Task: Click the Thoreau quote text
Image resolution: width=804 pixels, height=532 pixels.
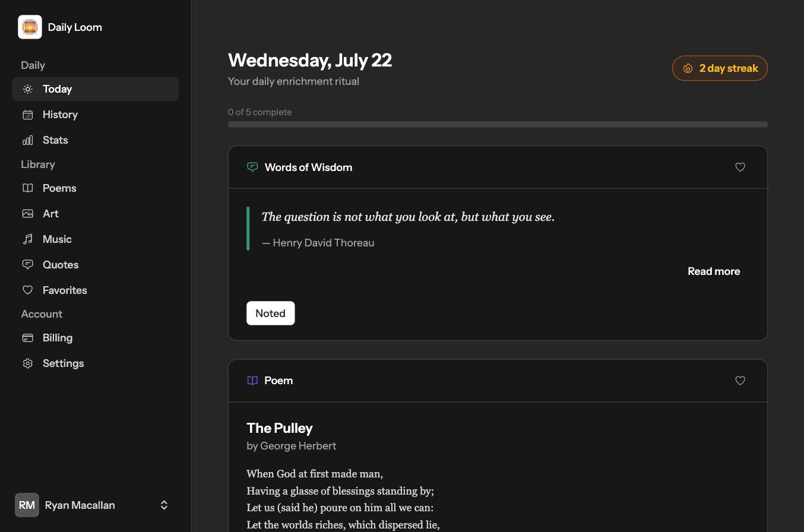Action: tap(408, 217)
